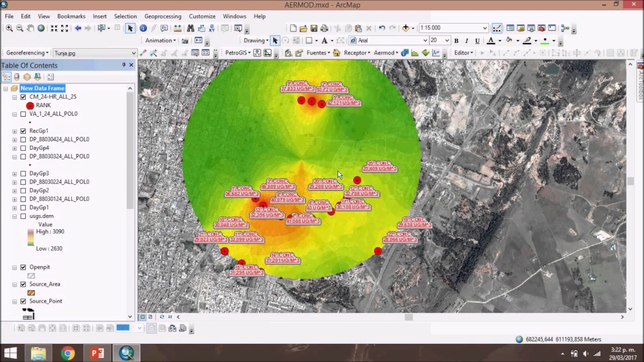Activate the Pan hand tool
The image size is (644, 362).
click(x=30, y=28)
